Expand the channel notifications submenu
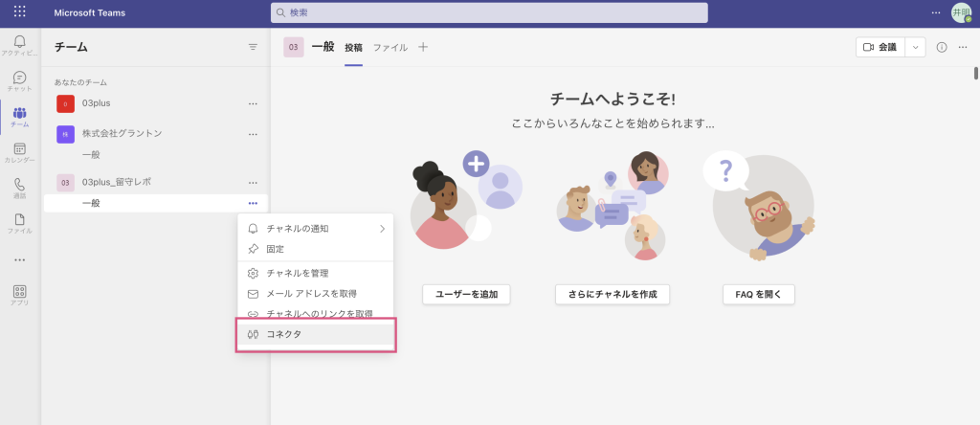This screenshot has width=980, height=425. coord(382,229)
